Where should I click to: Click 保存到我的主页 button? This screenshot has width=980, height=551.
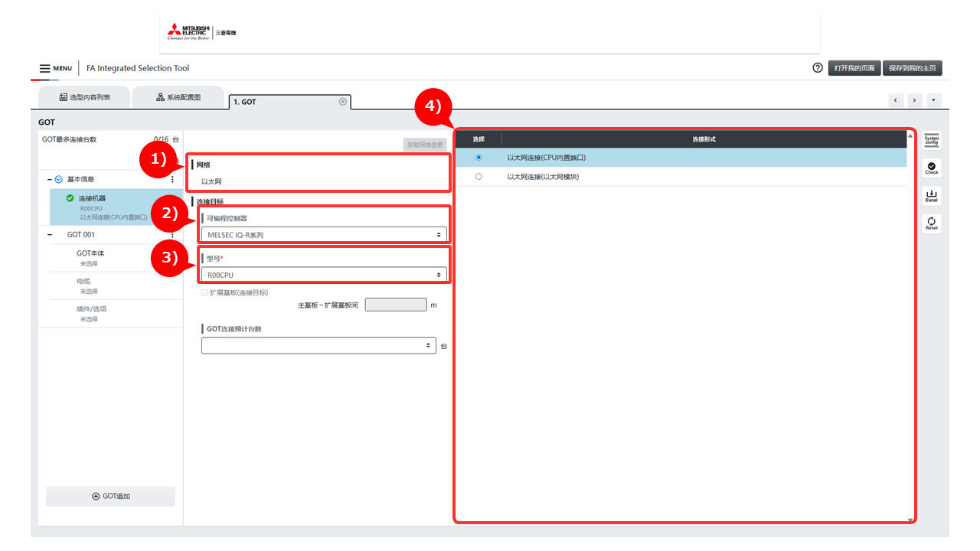pyautogui.click(x=912, y=68)
